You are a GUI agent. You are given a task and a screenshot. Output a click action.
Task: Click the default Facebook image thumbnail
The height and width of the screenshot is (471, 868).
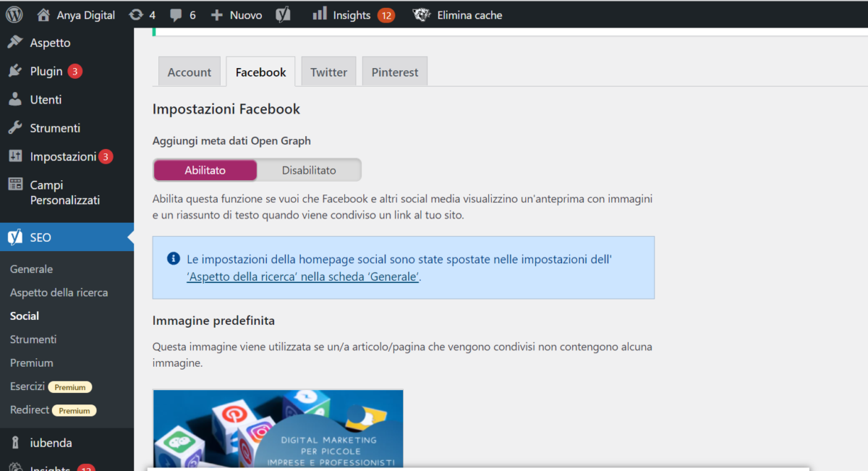click(x=278, y=429)
